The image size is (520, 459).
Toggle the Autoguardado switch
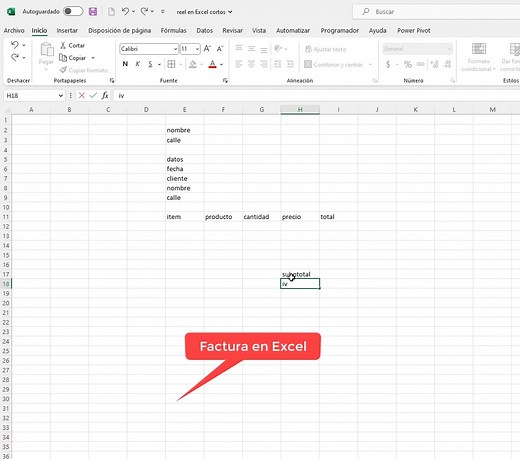click(73, 11)
